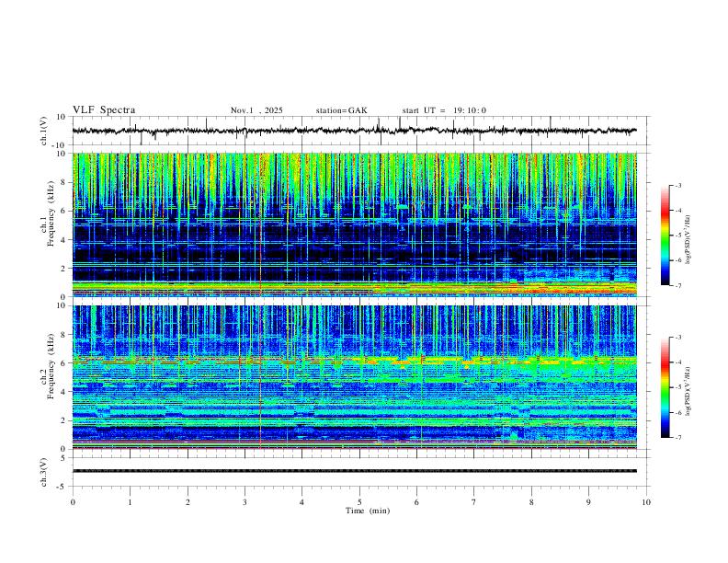Viewport: 728px width, 563px height.
Task: Click the "-4" label on the lower colorbar
Action: [678, 362]
